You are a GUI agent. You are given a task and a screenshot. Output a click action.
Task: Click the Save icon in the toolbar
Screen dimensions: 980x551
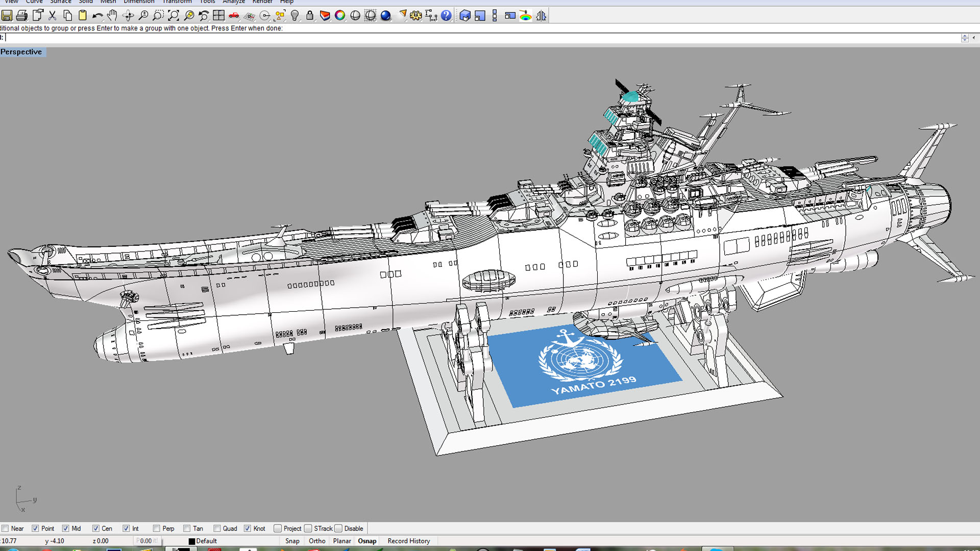[x=7, y=16]
